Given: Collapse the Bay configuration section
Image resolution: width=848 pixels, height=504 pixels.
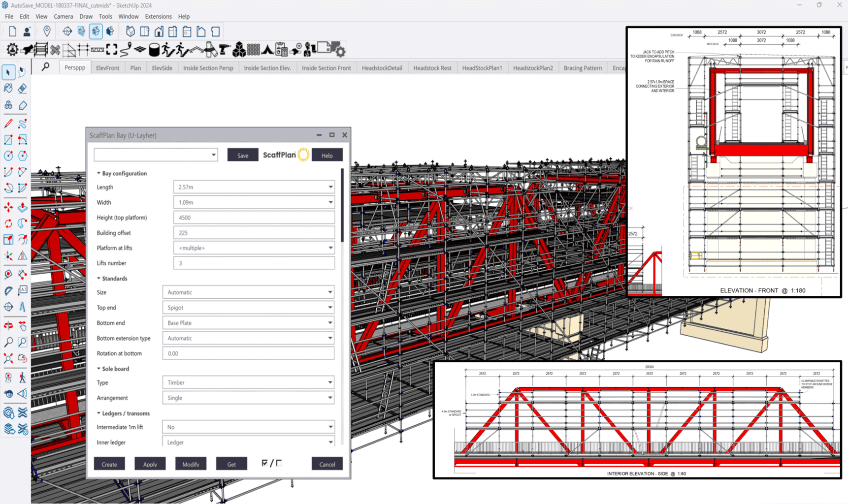Looking at the screenshot, I should tap(122, 173).
